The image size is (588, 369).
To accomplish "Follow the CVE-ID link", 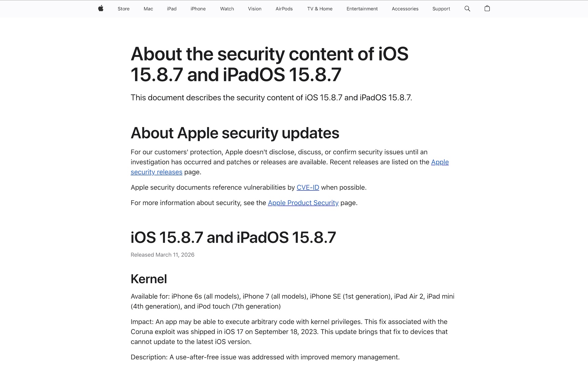I will click(x=308, y=187).
